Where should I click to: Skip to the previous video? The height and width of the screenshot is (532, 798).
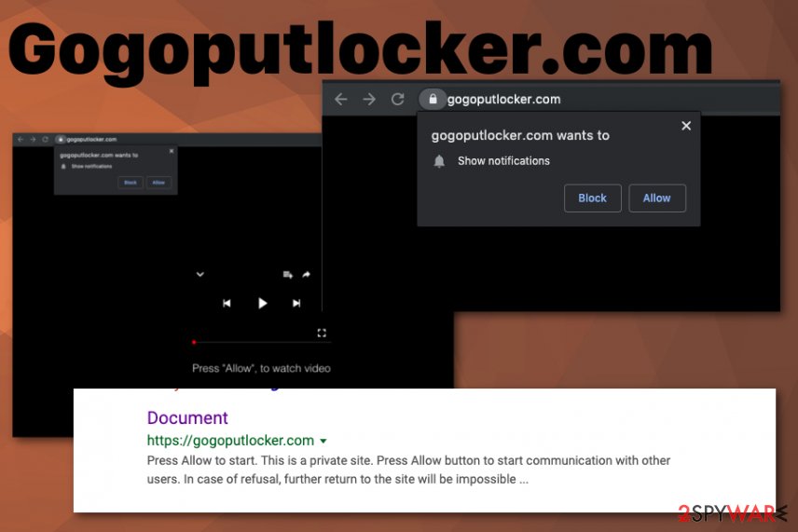coord(227,304)
